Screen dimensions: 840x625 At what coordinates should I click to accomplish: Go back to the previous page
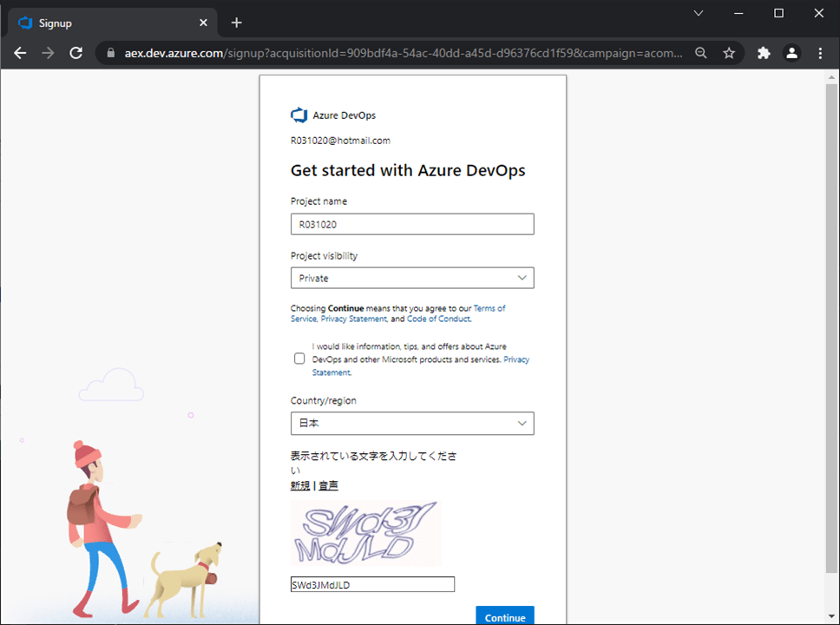click(x=20, y=53)
